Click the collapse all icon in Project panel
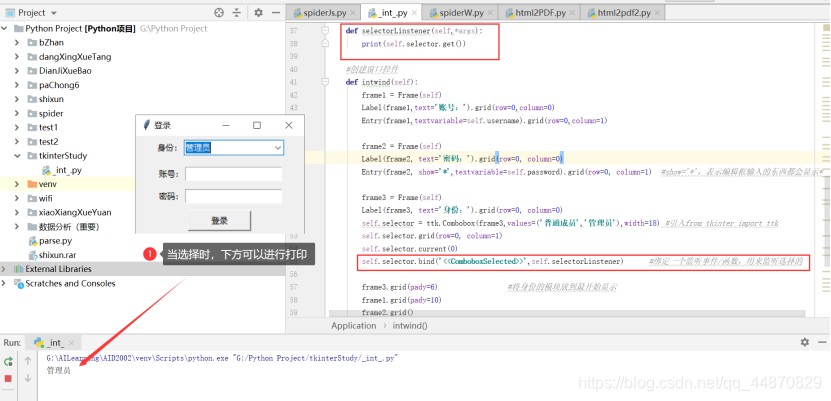 pos(236,12)
